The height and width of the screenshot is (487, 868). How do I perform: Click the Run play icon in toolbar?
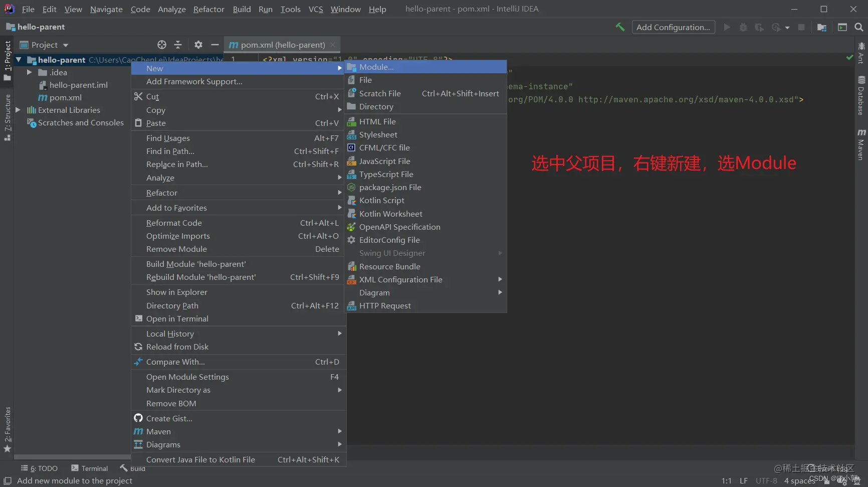pos(727,27)
